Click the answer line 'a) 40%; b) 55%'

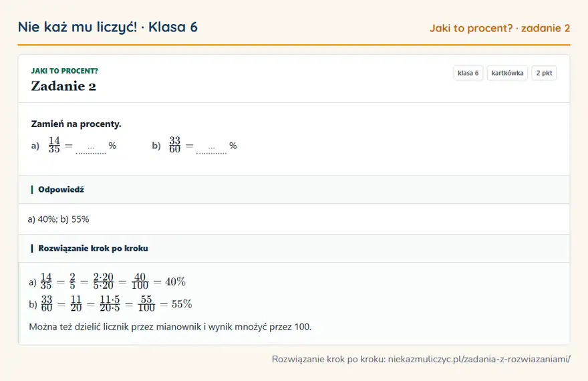click(x=59, y=219)
